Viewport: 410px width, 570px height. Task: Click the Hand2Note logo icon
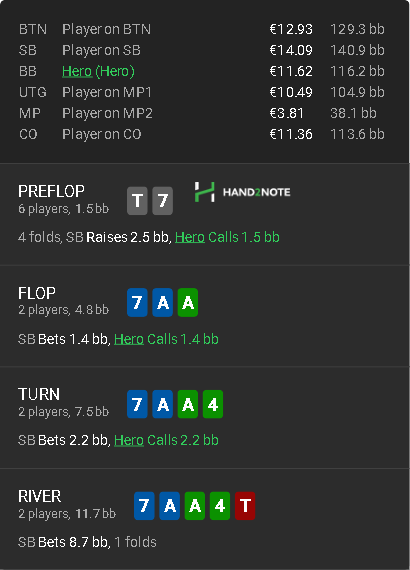[x=204, y=192]
